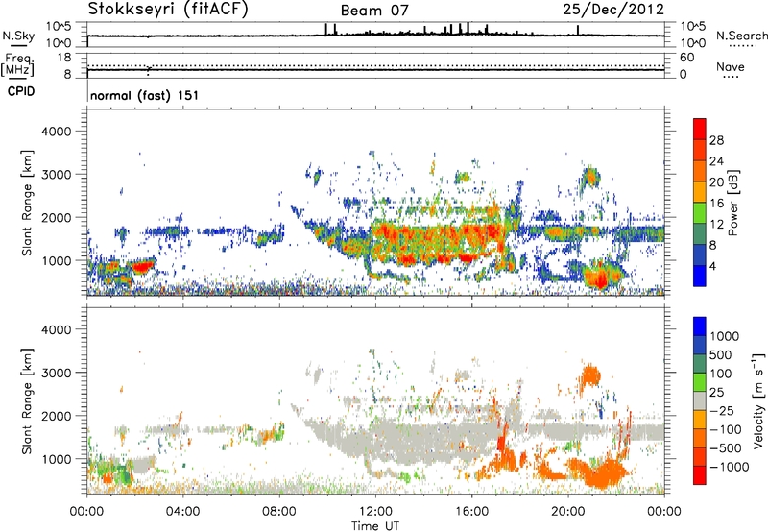This screenshot has width=768, height=532.
Task: Select the 08:00 time tick label
Action: coord(279,512)
